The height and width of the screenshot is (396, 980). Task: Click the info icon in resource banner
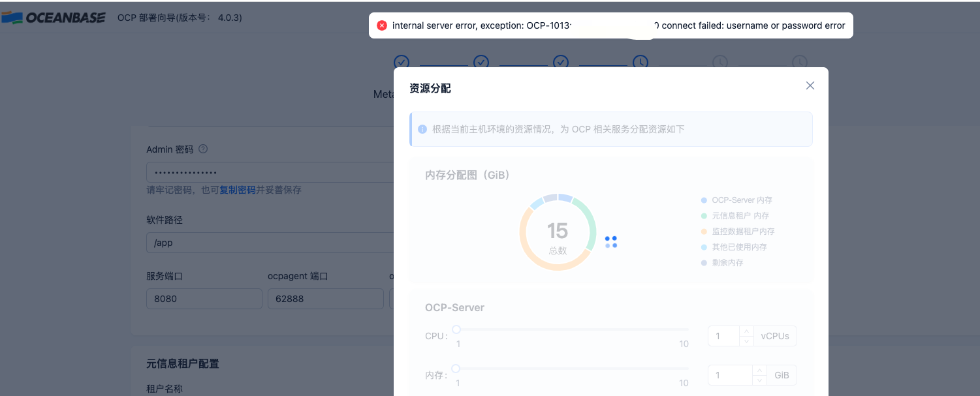click(x=422, y=129)
